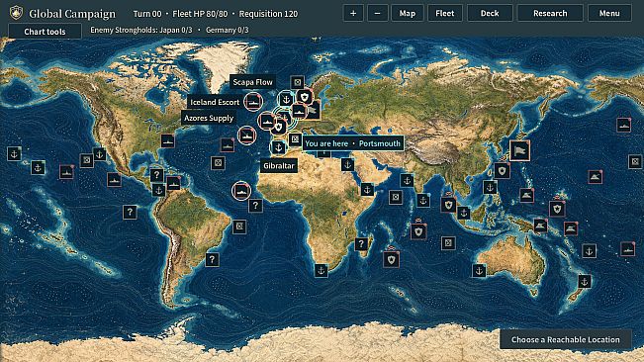Select the crate icon in the Indian Ocean northwest of Australia
The image size is (644, 362).
[x=448, y=243]
